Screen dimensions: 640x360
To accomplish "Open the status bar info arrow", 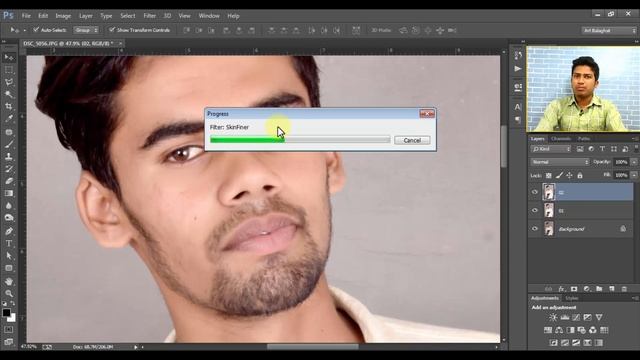I will pyautogui.click(x=136, y=347).
